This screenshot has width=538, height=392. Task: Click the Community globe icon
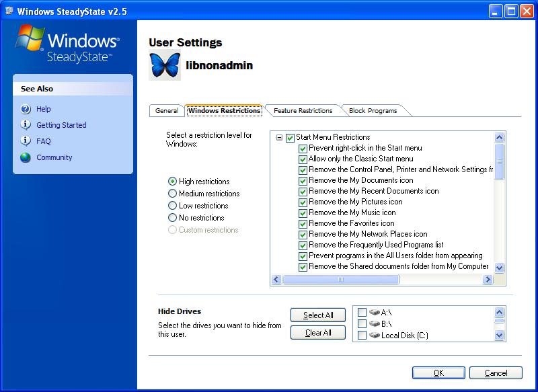pos(26,157)
